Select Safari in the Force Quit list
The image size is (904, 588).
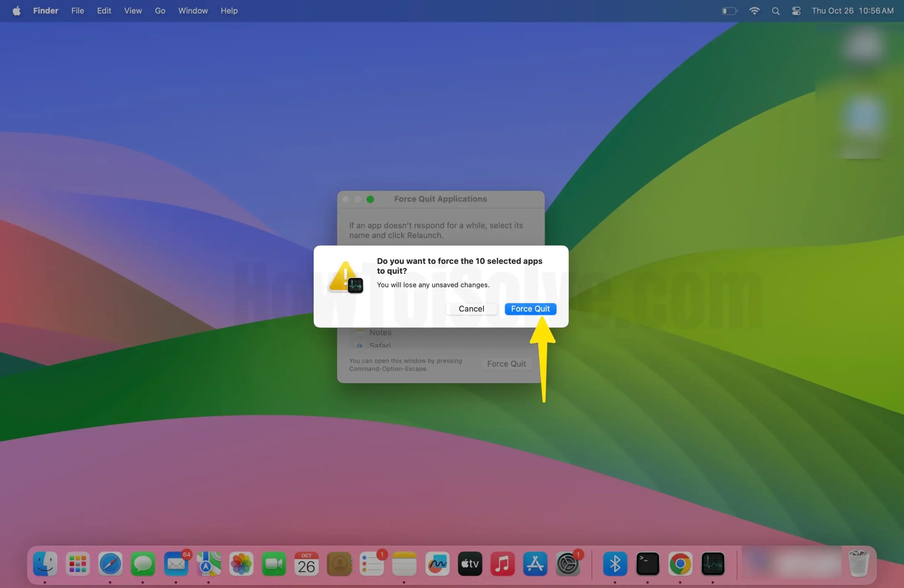click(x=380, y=345)
